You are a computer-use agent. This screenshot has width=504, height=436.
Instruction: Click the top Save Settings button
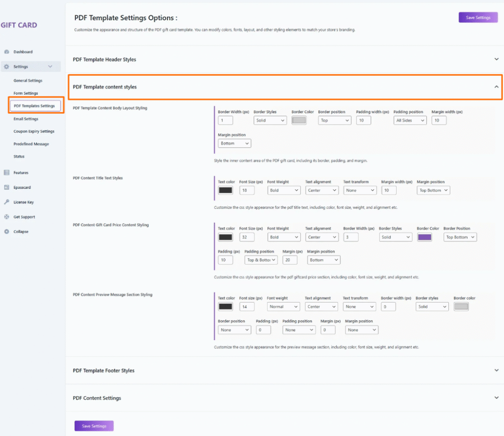point(478,18)
